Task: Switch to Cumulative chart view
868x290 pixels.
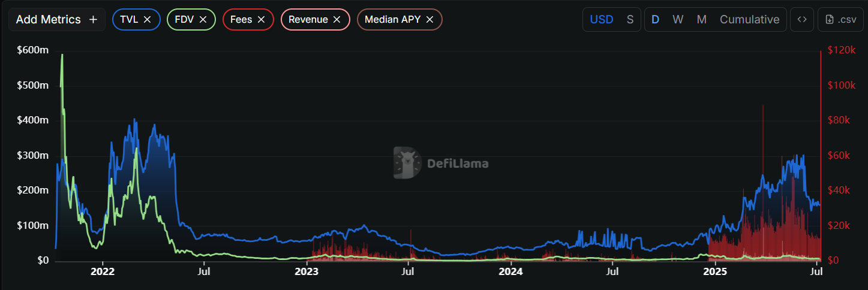Action: tap(749, 20)
